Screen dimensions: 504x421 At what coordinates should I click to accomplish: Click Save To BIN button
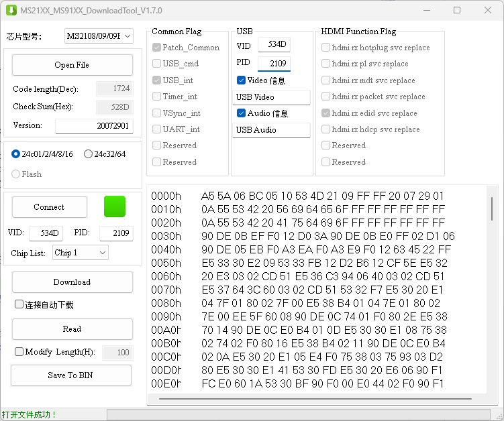pyautogui.click(x=72, y=375)
